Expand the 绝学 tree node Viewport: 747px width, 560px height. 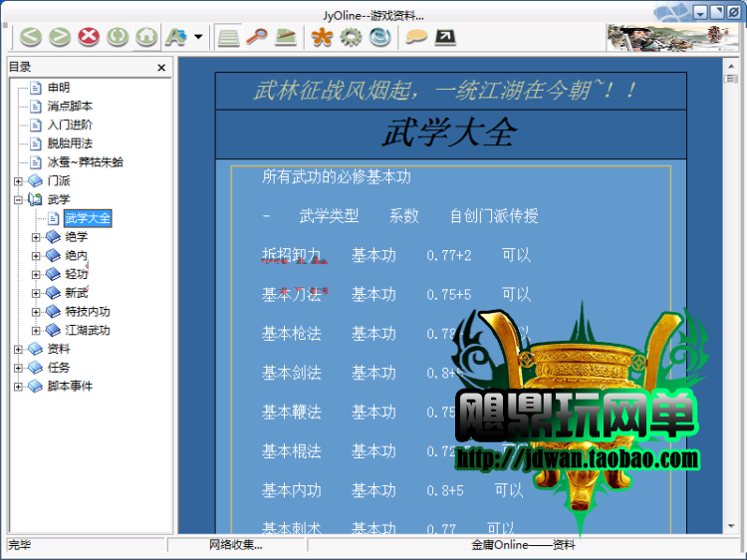point(36,237)
